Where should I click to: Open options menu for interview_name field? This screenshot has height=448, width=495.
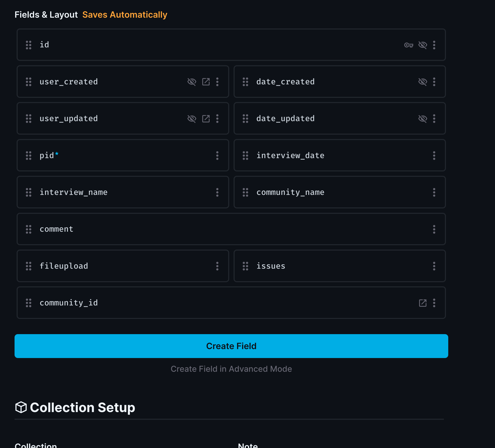coord(217,192)
